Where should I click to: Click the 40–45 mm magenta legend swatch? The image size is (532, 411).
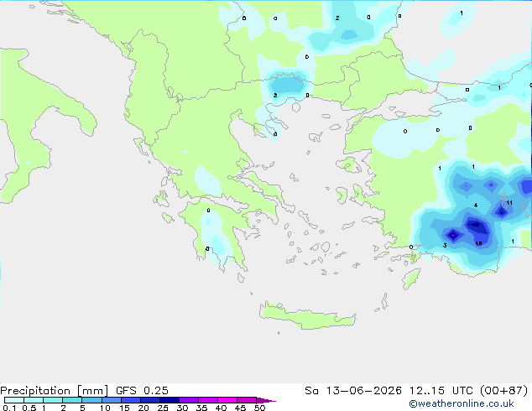227,400
